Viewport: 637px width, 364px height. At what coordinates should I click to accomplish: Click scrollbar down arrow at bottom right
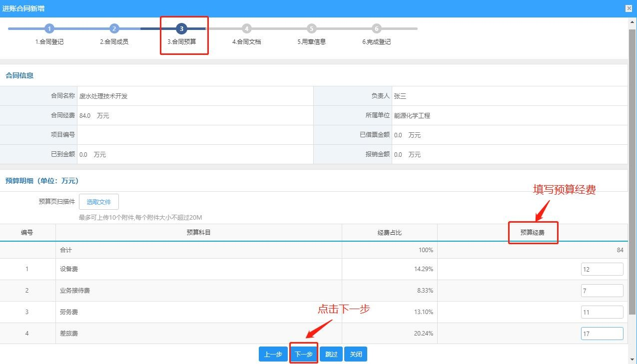633,360
